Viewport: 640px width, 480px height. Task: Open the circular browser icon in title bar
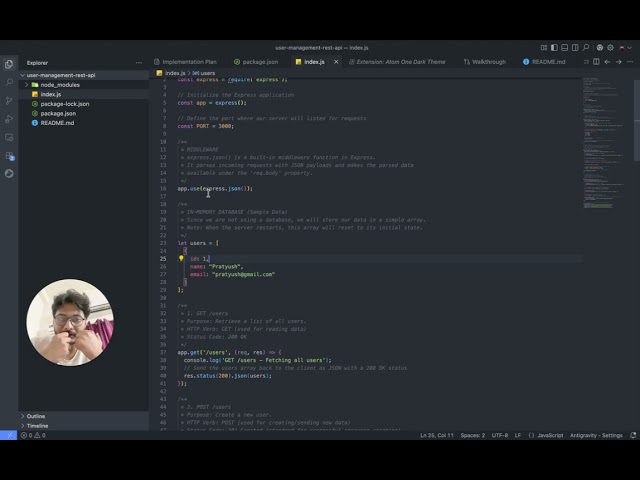(x=600, y=48)
